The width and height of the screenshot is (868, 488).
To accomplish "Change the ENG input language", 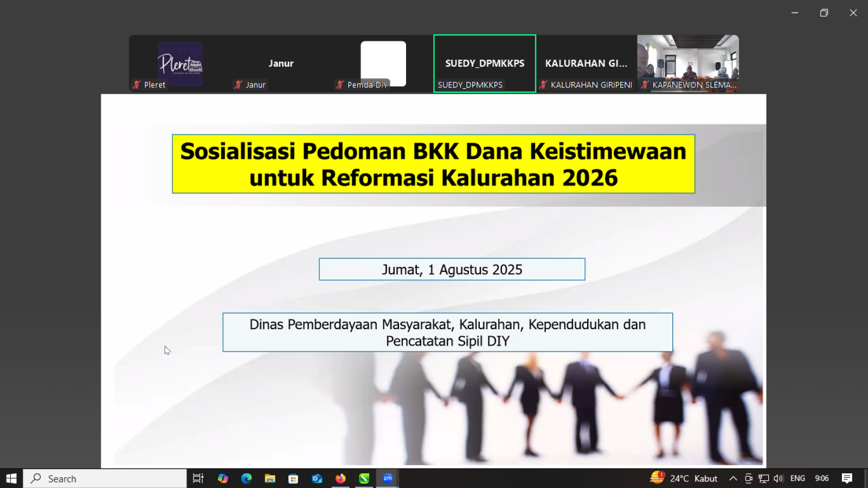I will (798, 478).
